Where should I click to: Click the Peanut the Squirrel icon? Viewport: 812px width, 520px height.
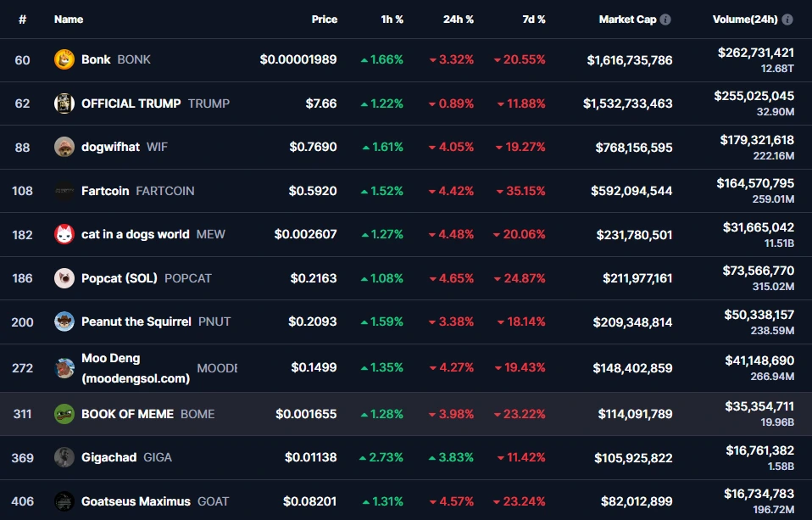64,322
